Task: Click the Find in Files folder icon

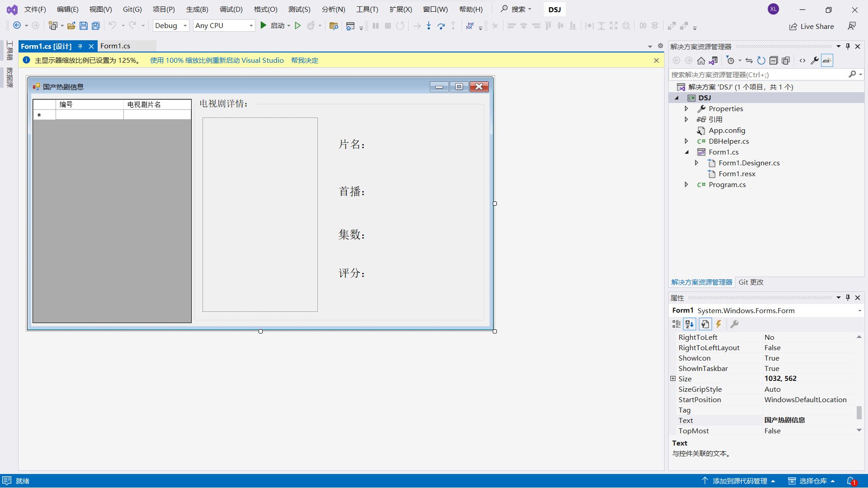Action: pos(334,26)
